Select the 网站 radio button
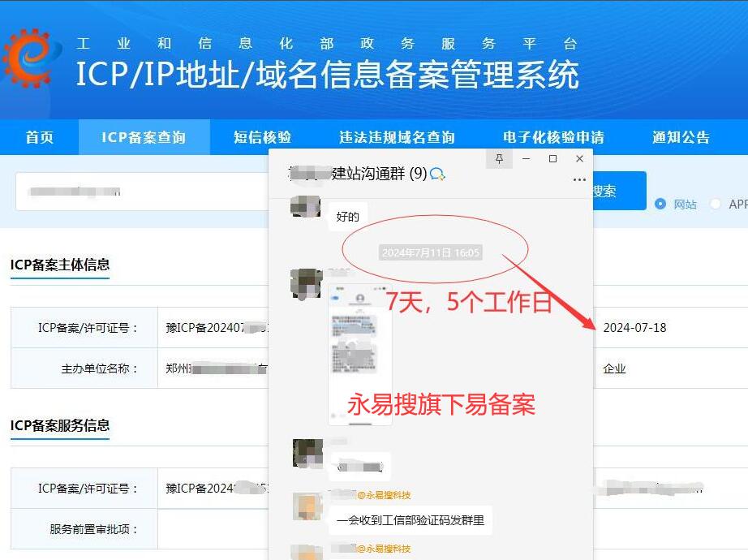Viewport: 748px width, 560px height. (x=660, y=204)
